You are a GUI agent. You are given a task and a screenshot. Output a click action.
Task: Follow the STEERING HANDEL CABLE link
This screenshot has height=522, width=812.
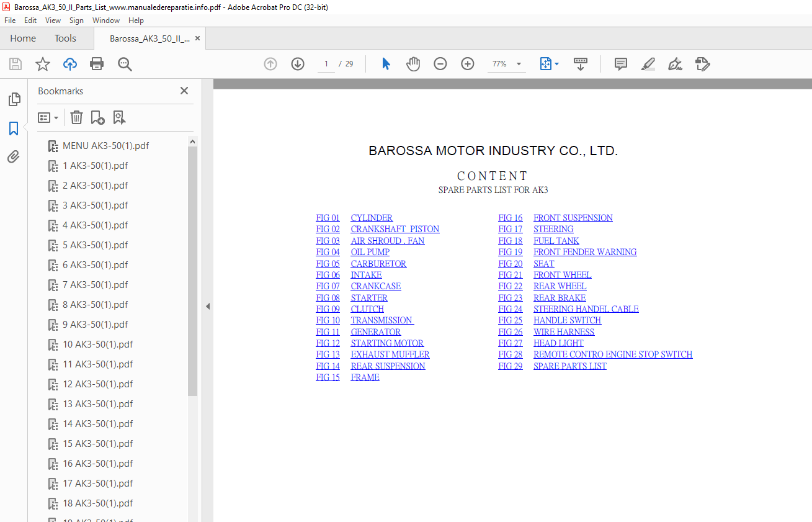tap(586, 309)
